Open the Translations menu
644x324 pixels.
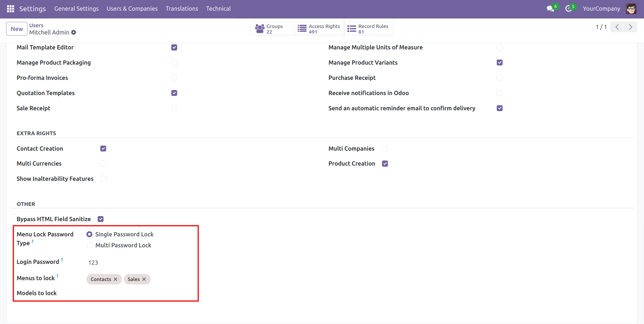tap(182, 9)
